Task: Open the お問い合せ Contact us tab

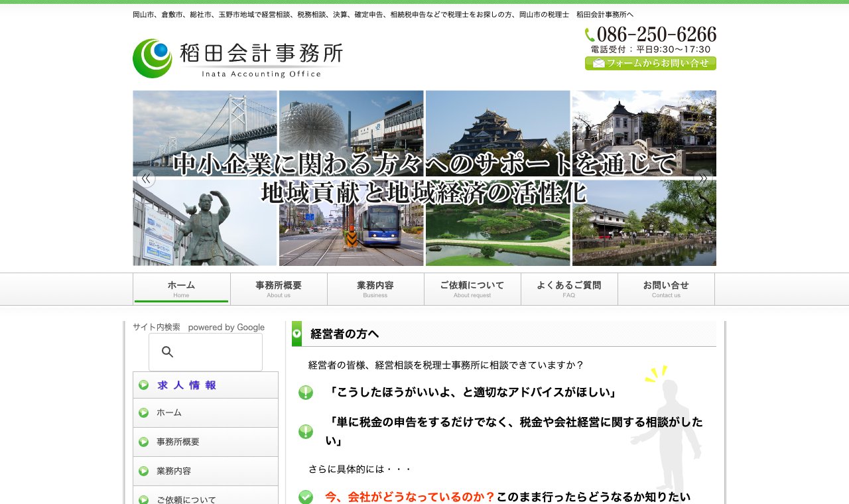Action: (x=666, y=289)
